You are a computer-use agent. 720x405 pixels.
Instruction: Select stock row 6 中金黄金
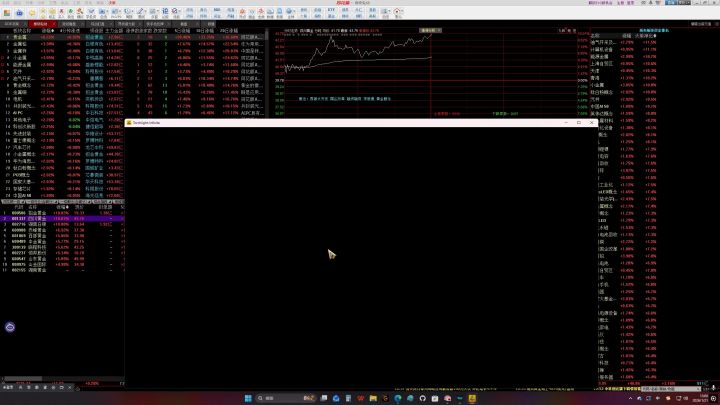tap(62, 242)
